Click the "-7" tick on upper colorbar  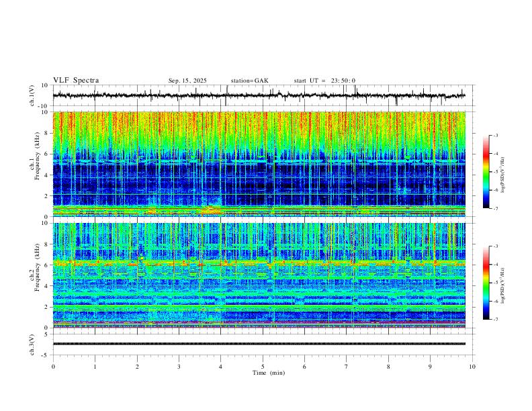click(495, 209)
